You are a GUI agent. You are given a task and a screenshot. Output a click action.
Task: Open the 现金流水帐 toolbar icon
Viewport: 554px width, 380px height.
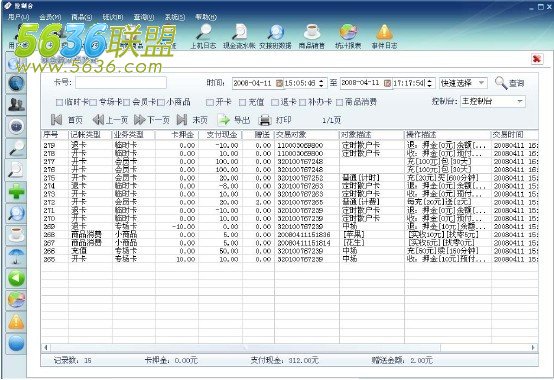pos(239,36)
